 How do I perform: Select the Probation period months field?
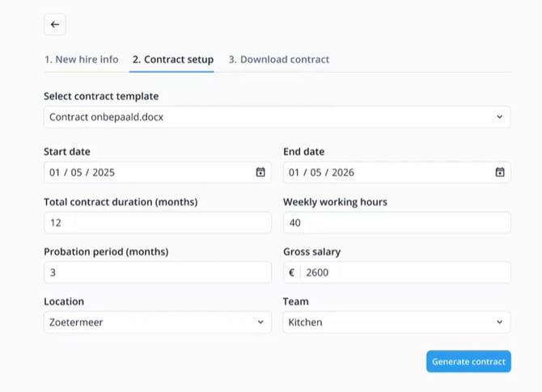[x=158, y=272]
